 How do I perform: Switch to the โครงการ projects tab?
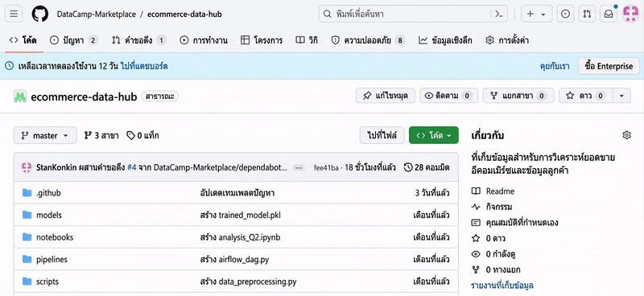tap(262, 40)
